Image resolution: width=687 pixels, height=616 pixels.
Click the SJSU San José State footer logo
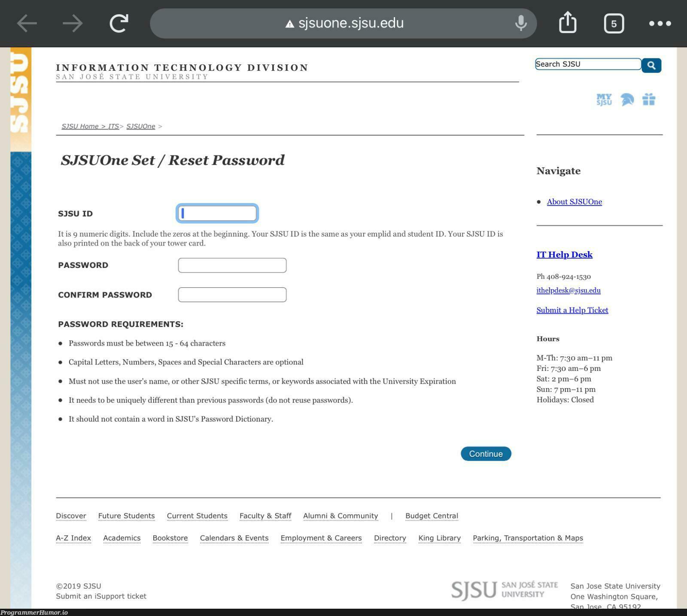click(x=505, y=590)
